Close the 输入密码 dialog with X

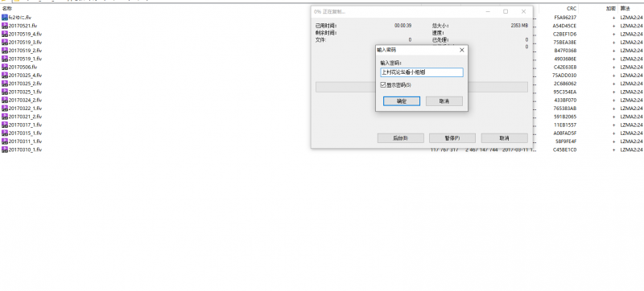(x=461, y=50)
